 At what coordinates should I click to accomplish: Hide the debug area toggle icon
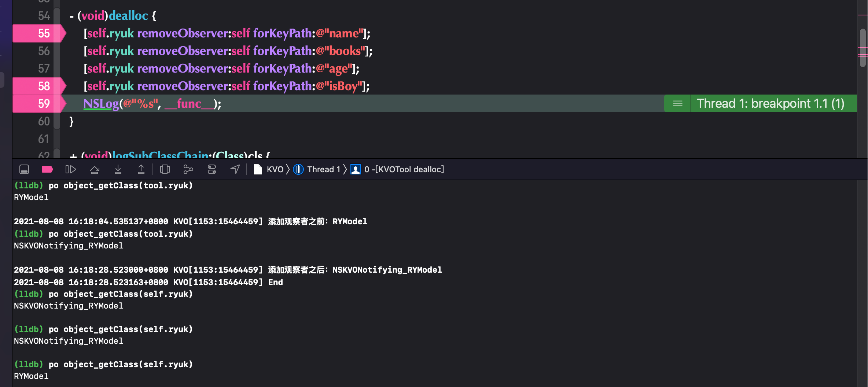click(x=24, y=169)
